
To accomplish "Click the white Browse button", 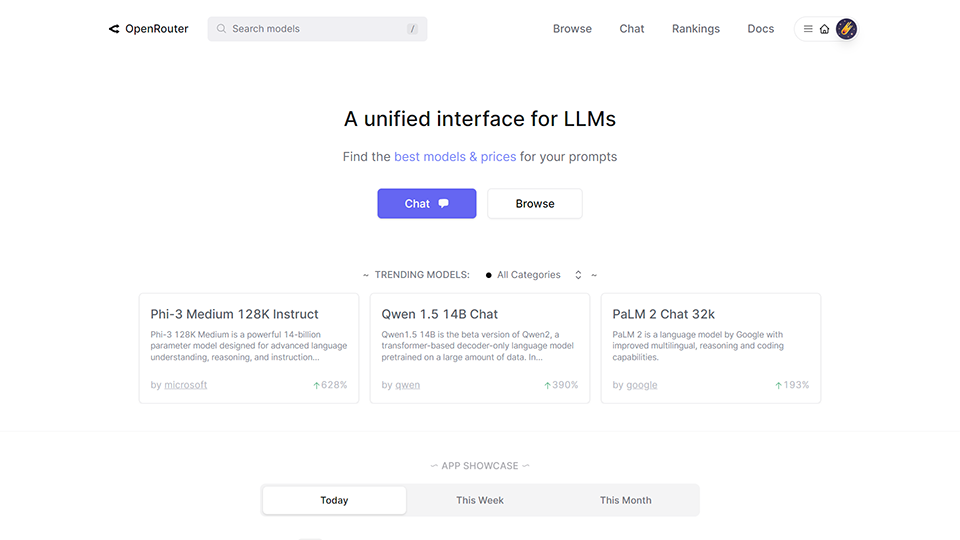I will [x=535, y=203].
